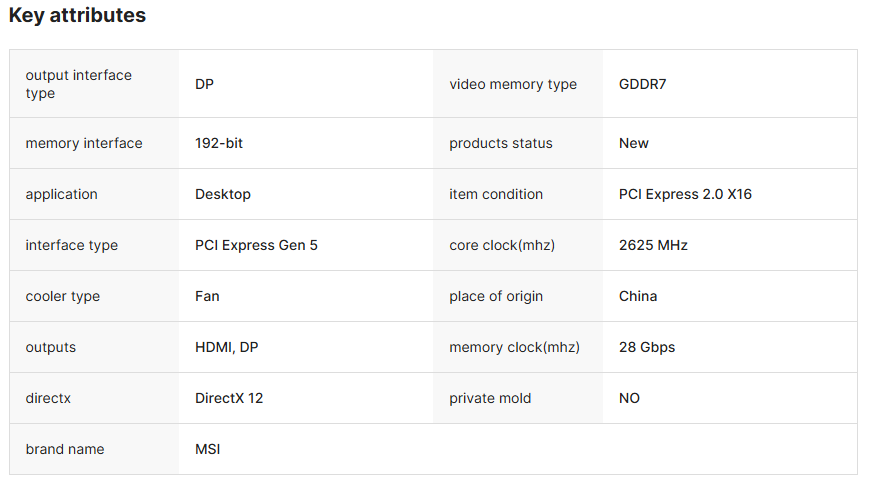Click the products status New value
The height and width of the screenshot is (484, 882).
click(633, 144)
